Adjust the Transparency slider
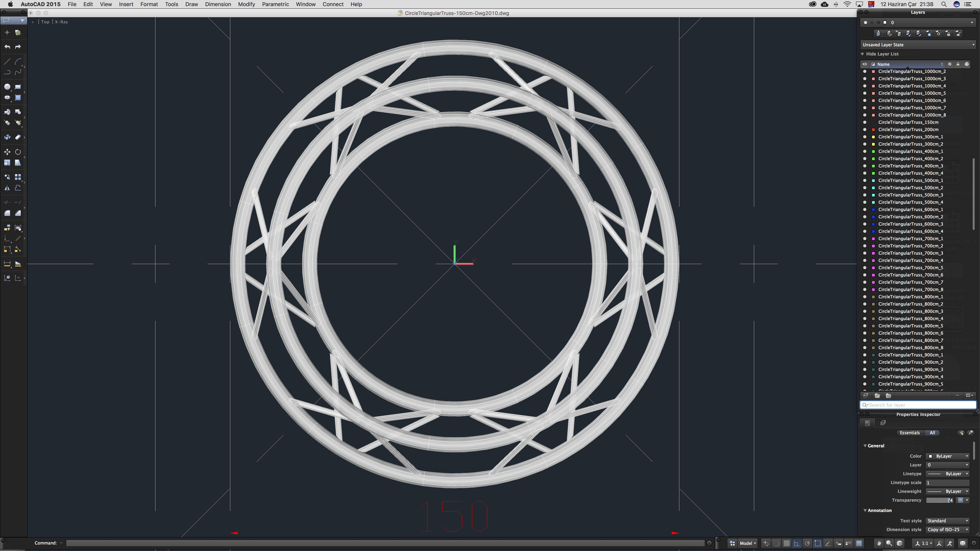The image size is (980, 551). click(940, 500)
